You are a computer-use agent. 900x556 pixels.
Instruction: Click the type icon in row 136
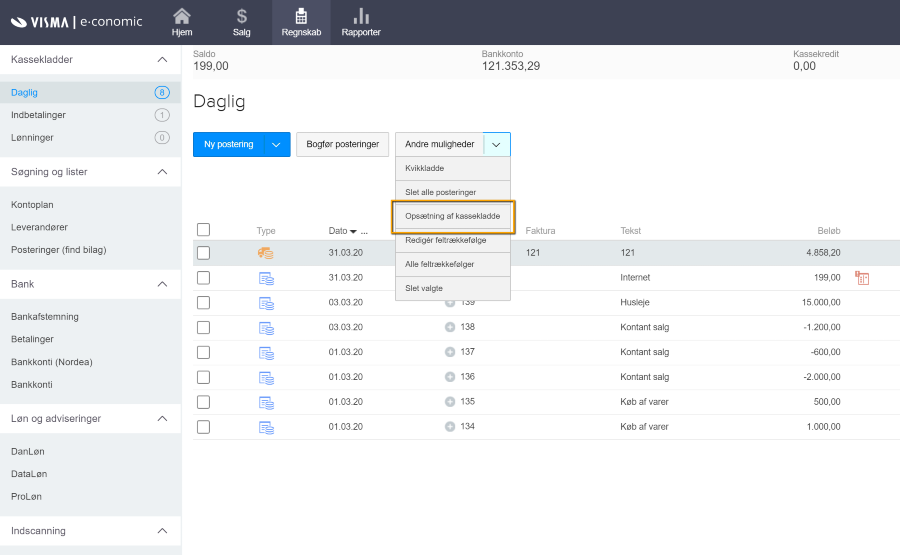click(x=266, y=378)
